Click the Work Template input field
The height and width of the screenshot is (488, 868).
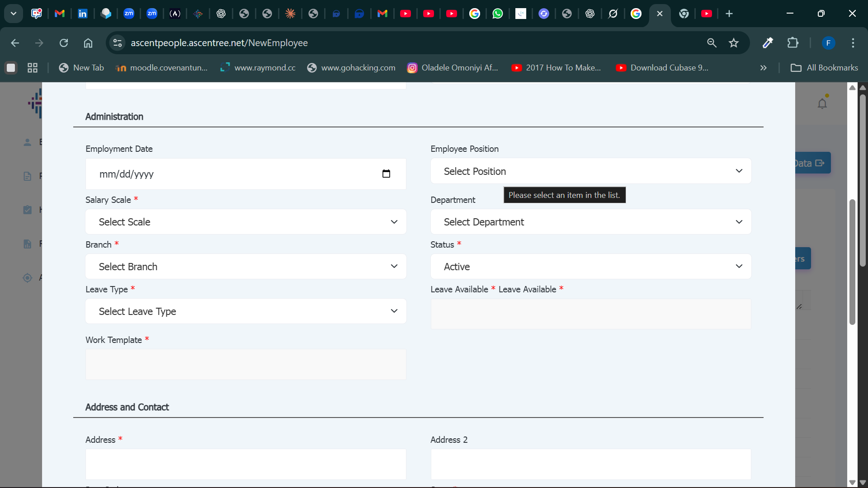pos(245,365)
